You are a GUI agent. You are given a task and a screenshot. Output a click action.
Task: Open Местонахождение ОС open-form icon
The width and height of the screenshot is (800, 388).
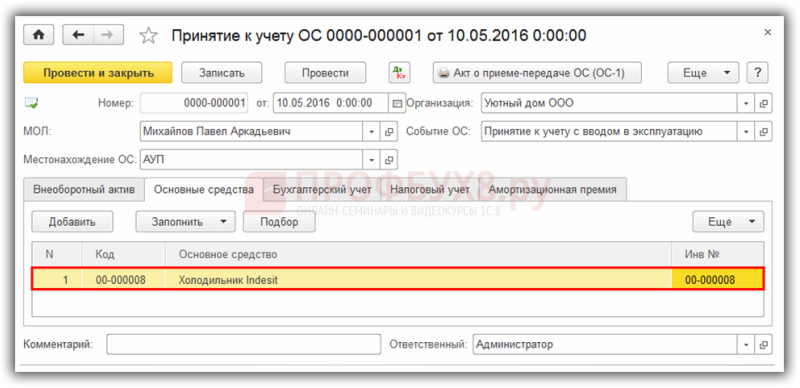(389, 160)
